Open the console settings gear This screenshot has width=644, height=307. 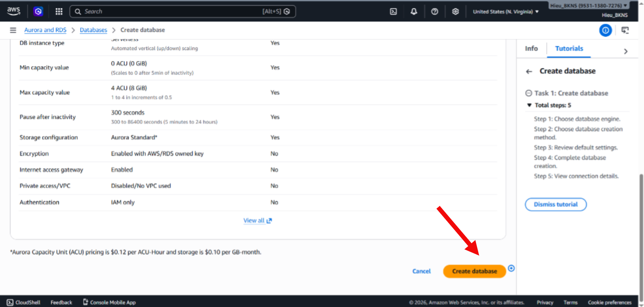tap(455, 11)
